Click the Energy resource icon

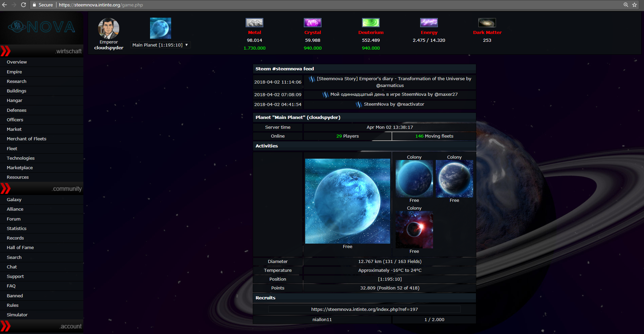(x=429, y=23)
